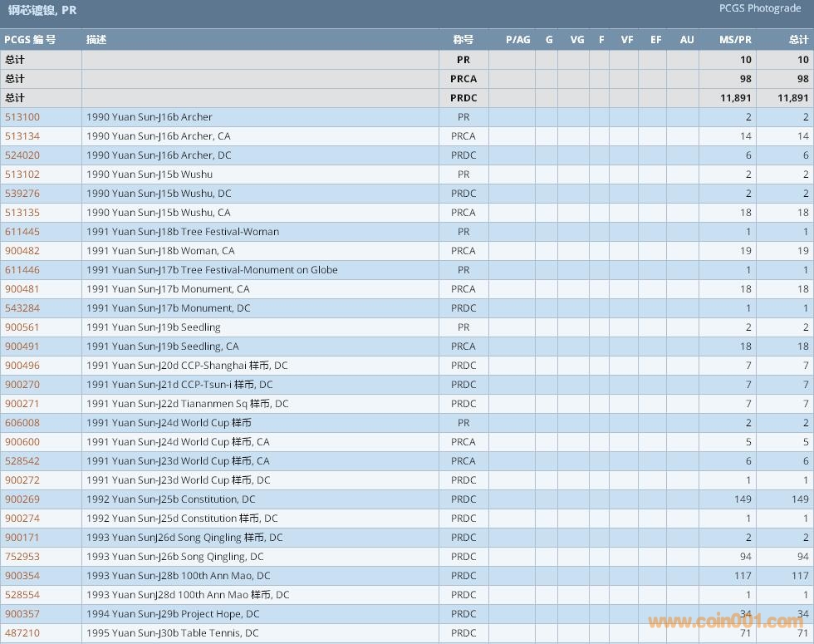This screenshot has height=644, width=814.
Task: Open PCGS number 487210 Table Tennis
Action: [x=22, y=633]
